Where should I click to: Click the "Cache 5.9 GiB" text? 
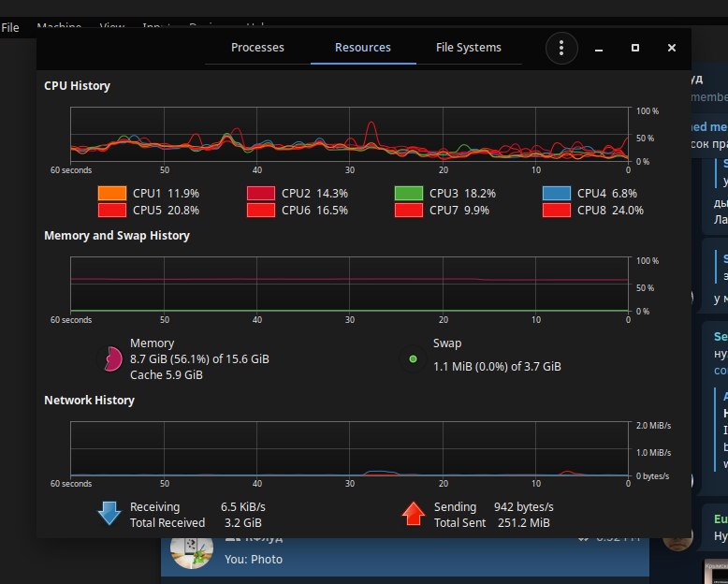[167, 374]
